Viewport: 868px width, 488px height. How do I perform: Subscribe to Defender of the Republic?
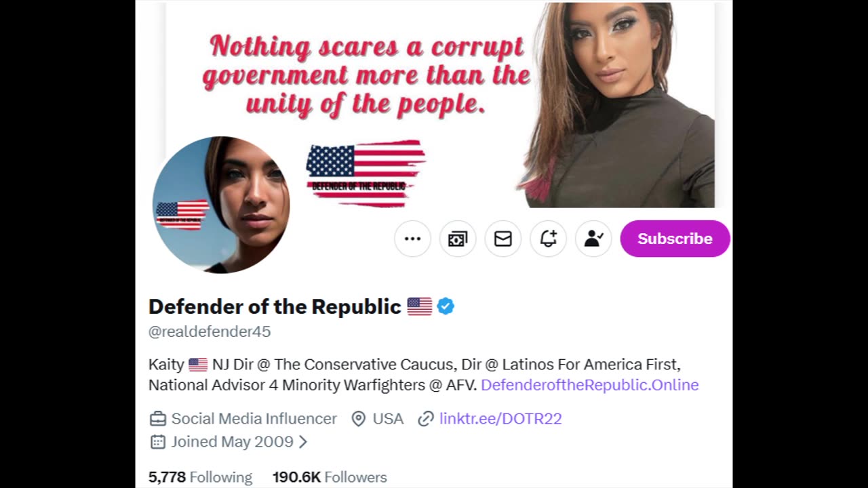point(675,239)
